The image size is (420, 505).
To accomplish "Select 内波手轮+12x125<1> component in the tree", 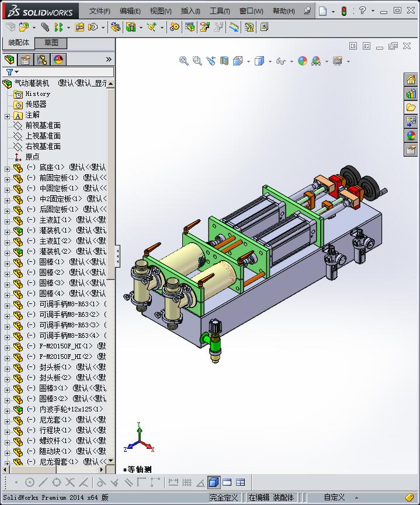I will coord(71,409).
